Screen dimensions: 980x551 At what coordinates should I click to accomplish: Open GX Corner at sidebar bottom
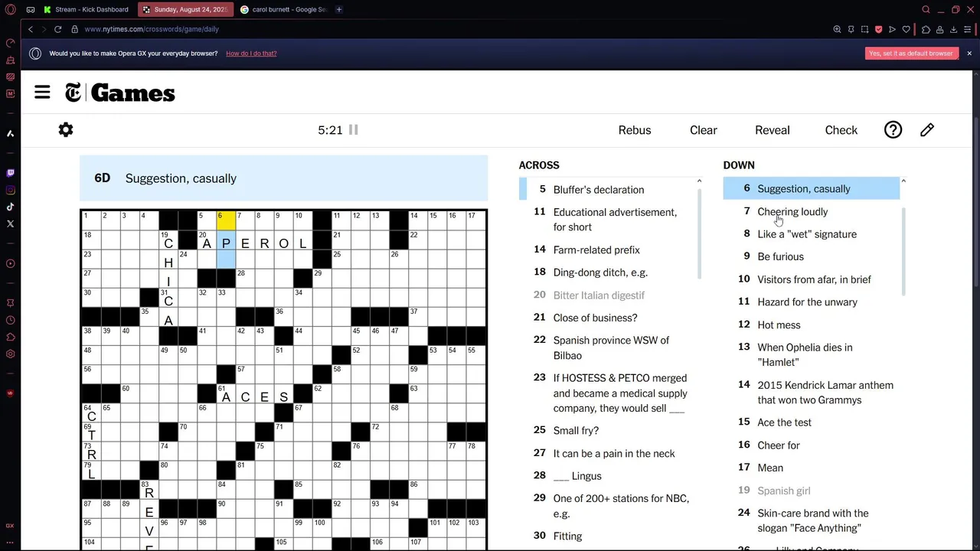tap(10, 526)
